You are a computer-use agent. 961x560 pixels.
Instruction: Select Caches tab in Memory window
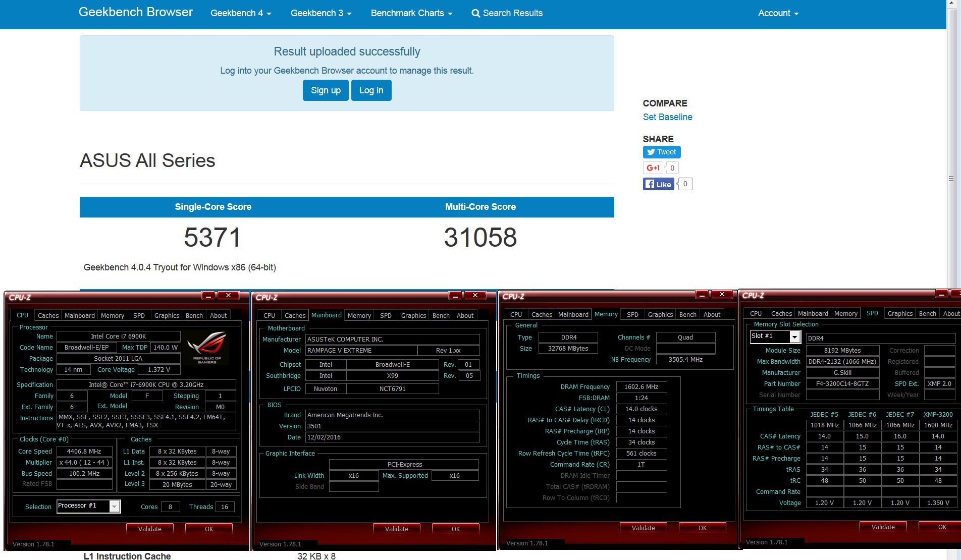[542, 314]
